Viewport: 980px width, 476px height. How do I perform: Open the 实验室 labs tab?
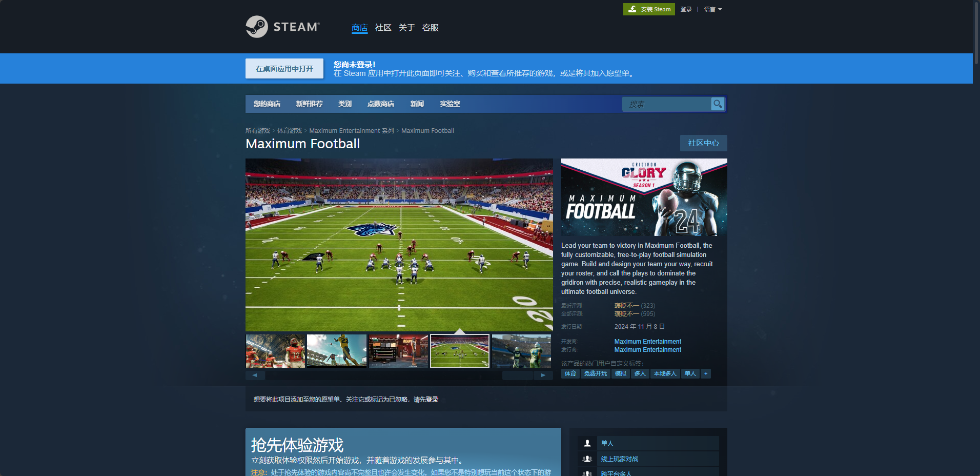[450, 104]
